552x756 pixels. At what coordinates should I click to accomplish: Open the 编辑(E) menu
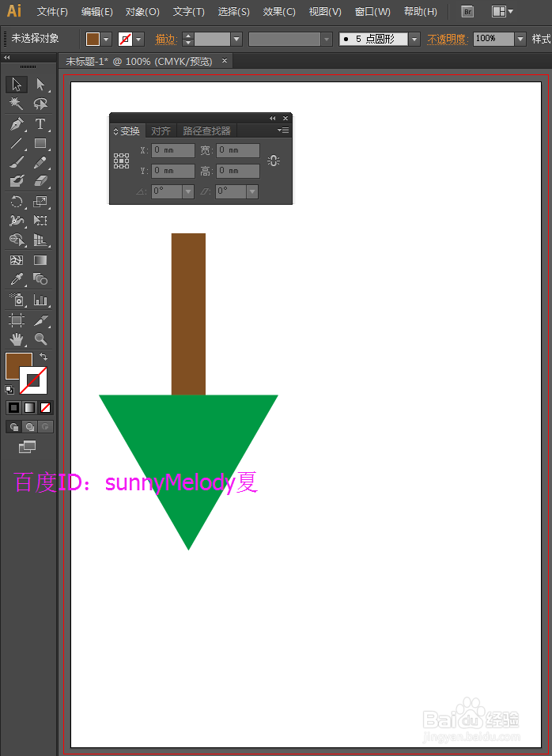(97, 12)
